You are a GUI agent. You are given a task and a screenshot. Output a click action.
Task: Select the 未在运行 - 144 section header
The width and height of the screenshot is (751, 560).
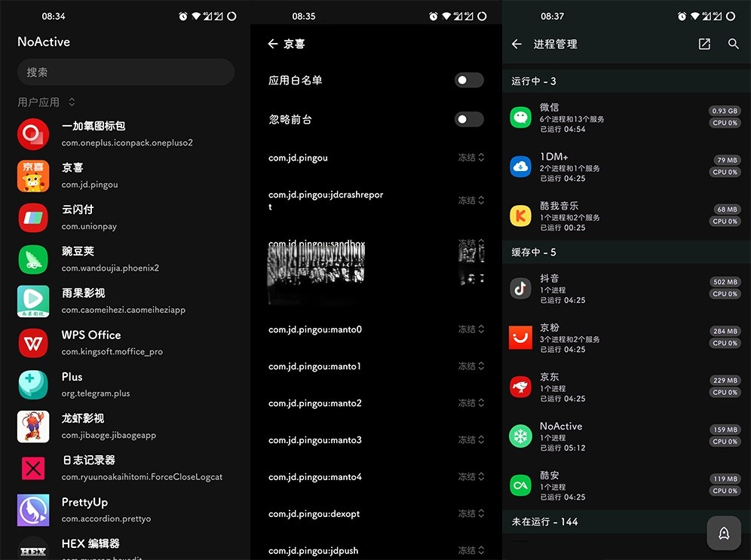627,522
